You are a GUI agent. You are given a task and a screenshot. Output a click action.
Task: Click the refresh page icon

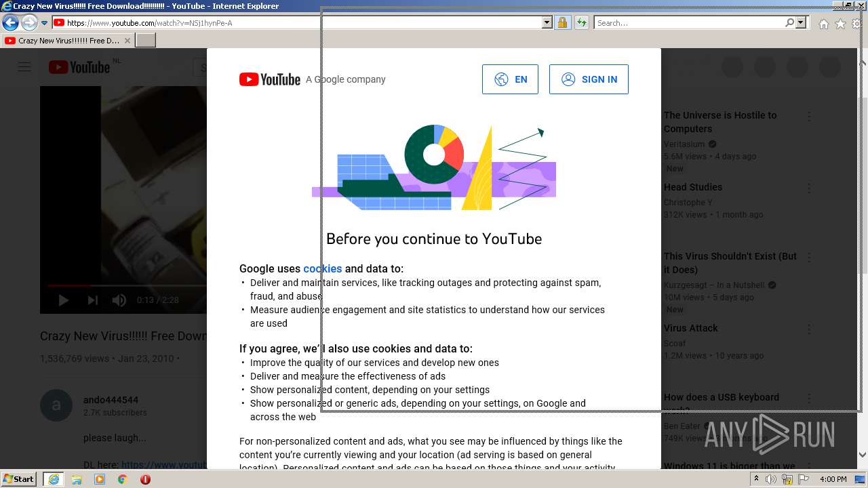point(581,23)
